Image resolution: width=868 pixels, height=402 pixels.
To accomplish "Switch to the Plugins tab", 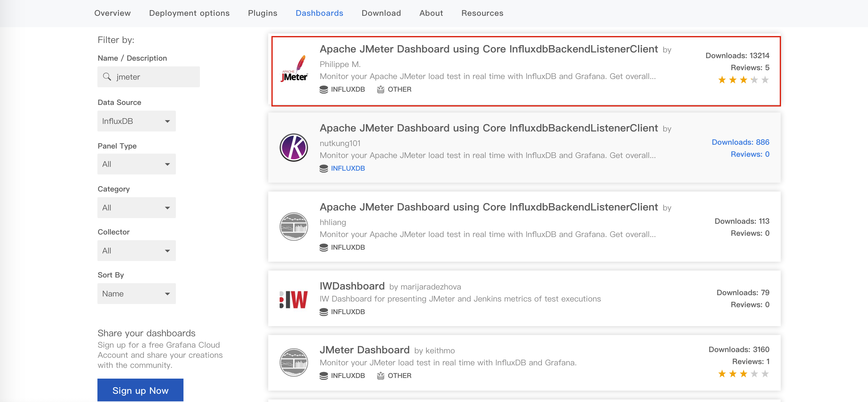I will (x=263, y=13).
